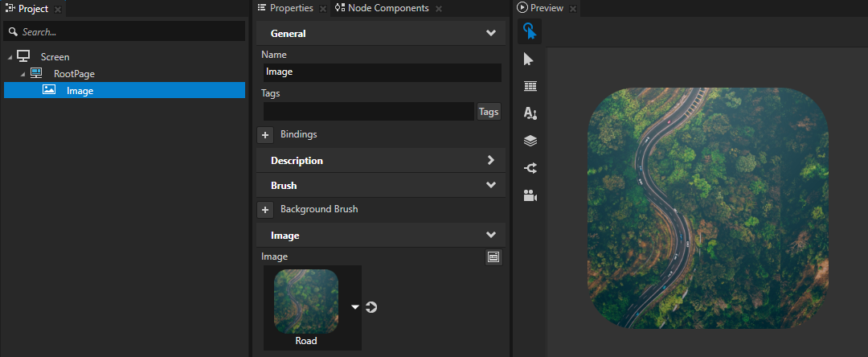Click the Tags button
This screenshot has width=868, height=357.
(x=489, y=112)
